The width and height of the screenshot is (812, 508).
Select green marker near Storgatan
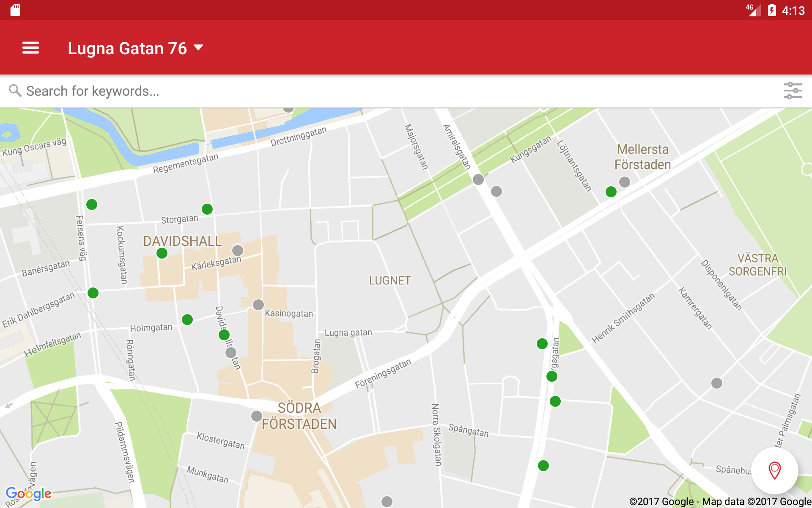[207, 209]
